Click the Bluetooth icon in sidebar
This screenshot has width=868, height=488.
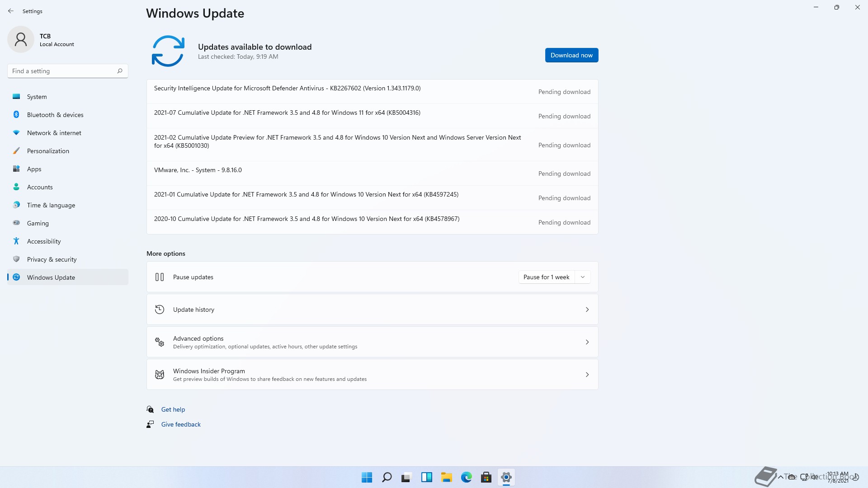click(x=16, y=115)
